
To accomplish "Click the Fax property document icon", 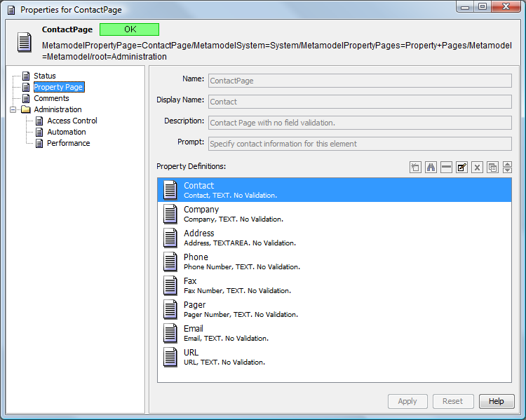I will pyautogui.click(x=170, y=285).
